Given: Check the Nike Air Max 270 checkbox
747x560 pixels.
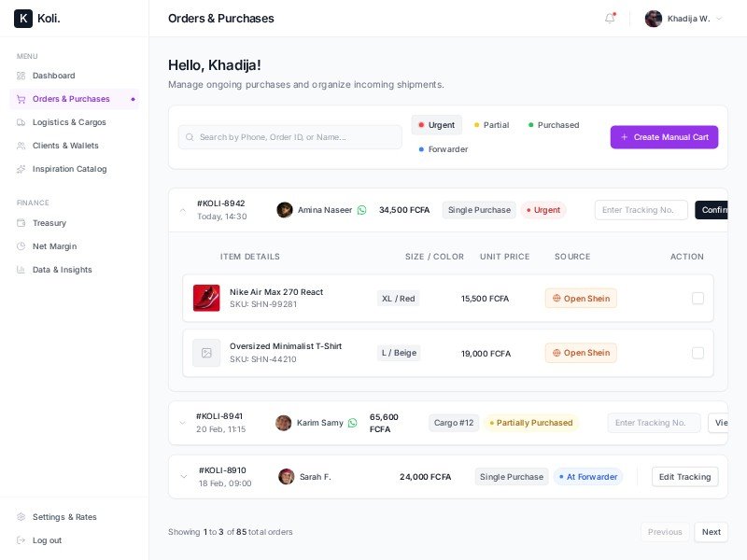Looking at the screenshot, I should pyautogui.click(x=698, y=299).
